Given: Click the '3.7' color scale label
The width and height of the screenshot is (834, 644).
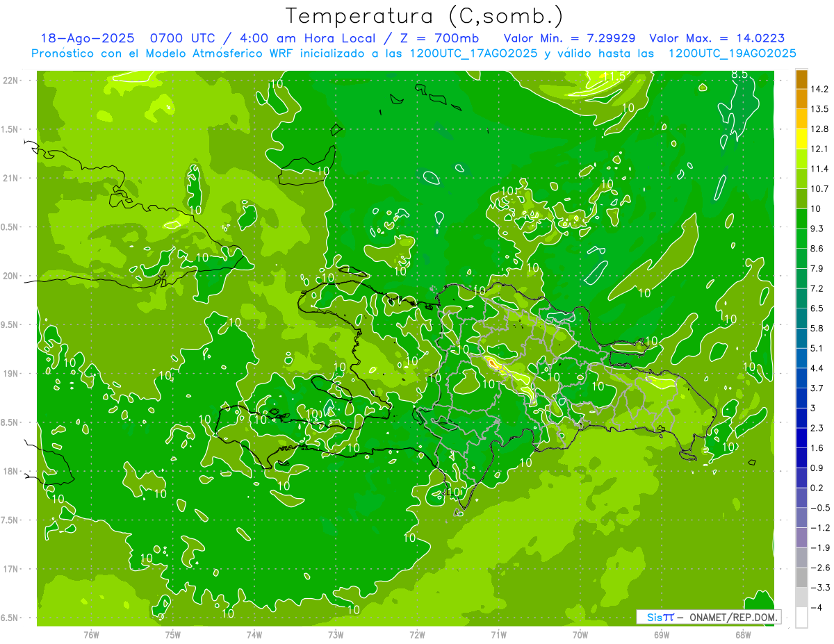Looking at the screenshot, I should (x=817, y=388).
